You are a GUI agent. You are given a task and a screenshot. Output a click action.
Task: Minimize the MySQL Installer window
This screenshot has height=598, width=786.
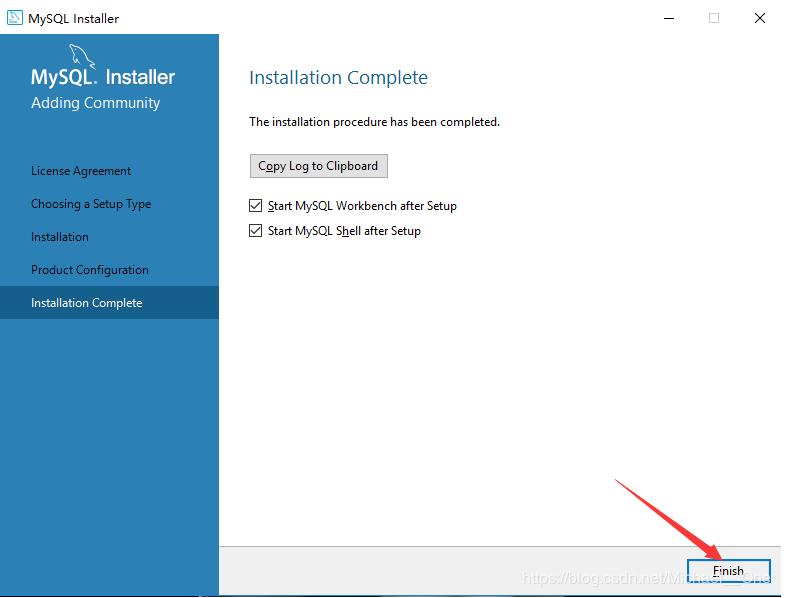click(x=669, y=18)
